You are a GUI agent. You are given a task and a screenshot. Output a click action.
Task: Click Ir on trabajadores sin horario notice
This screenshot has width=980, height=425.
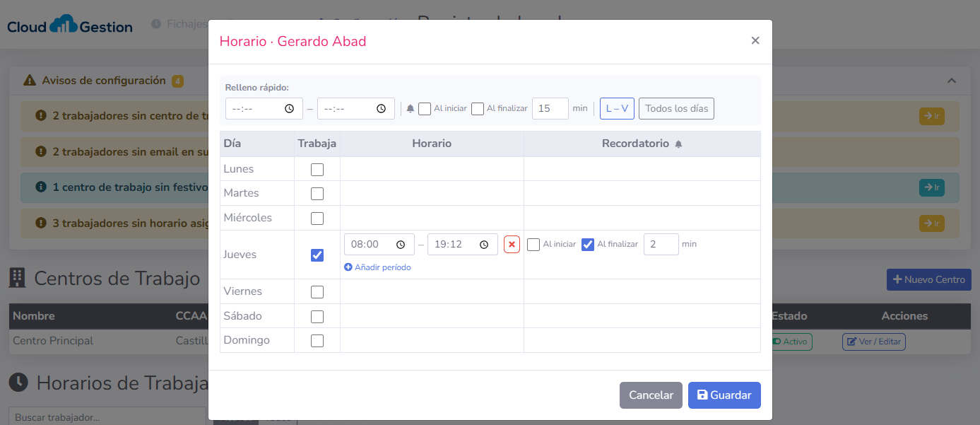931,223
